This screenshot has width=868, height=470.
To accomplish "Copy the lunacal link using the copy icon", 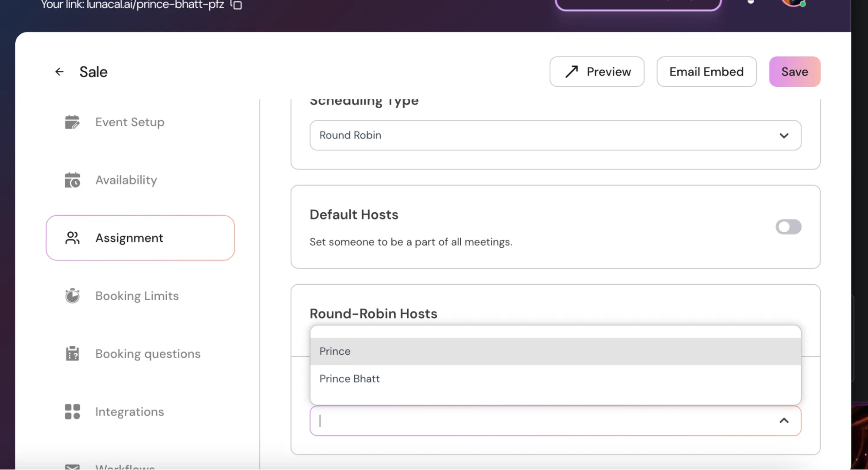I will (237, 5).
